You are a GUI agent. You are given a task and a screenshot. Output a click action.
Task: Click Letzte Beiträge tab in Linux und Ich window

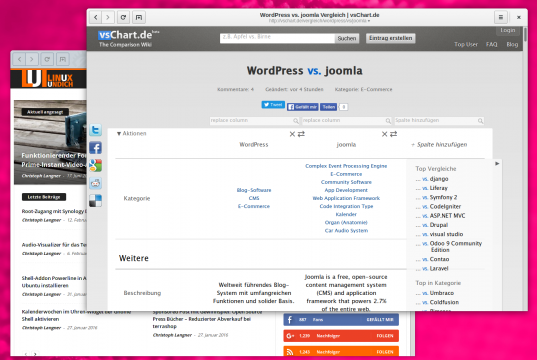(x=44, y=197)
